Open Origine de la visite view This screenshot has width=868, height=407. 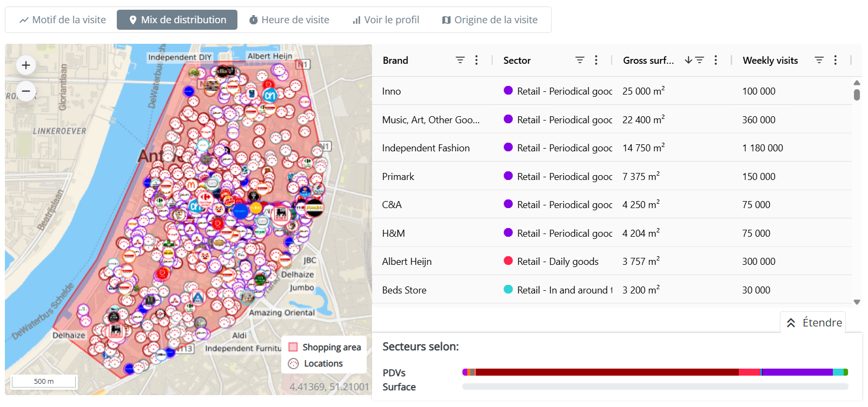(x=489, y=20)
